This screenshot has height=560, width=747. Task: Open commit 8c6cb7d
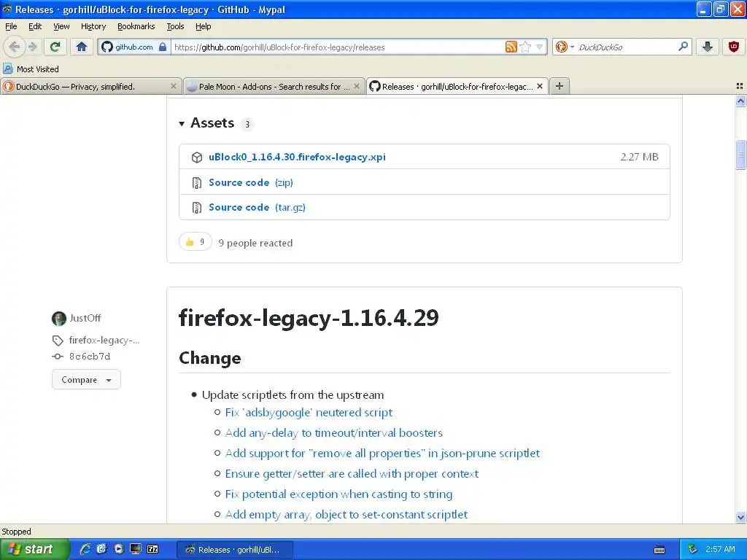[90, 356]
